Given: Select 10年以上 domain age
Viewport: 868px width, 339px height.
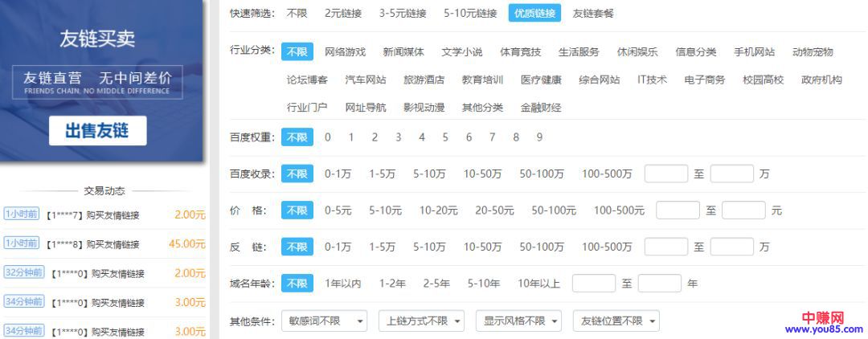Looking at the screenshot, I should 538,284.
